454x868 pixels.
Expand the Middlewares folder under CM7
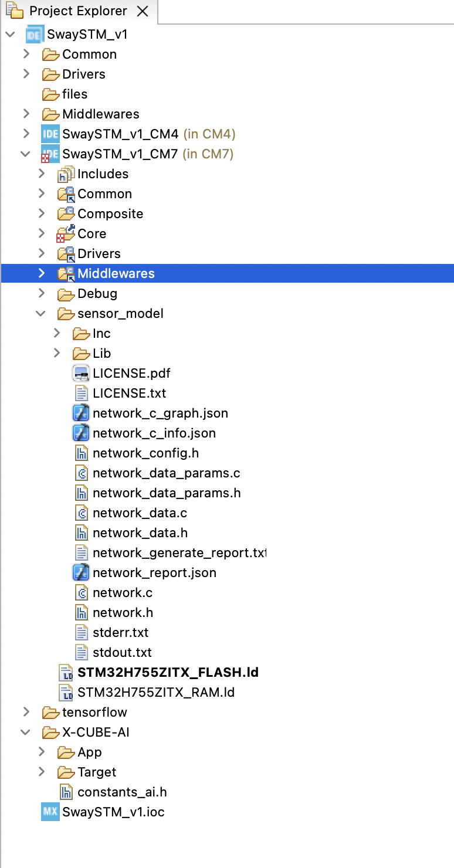click(x=41, y=273)
